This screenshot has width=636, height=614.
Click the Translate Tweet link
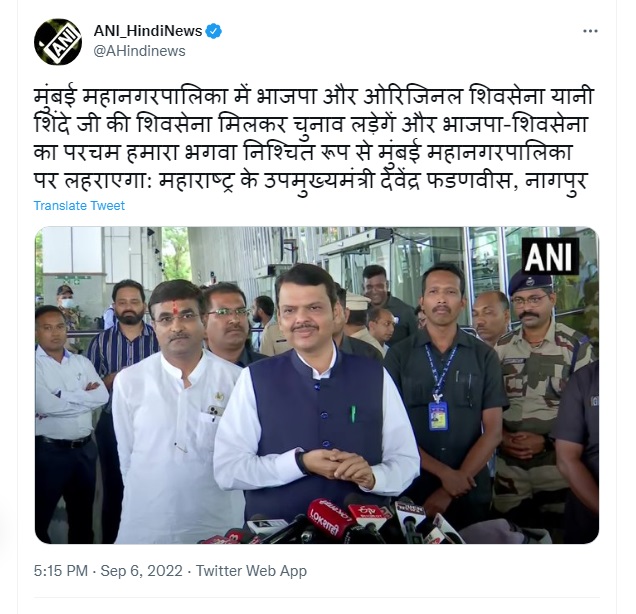[x=79, y=206]
